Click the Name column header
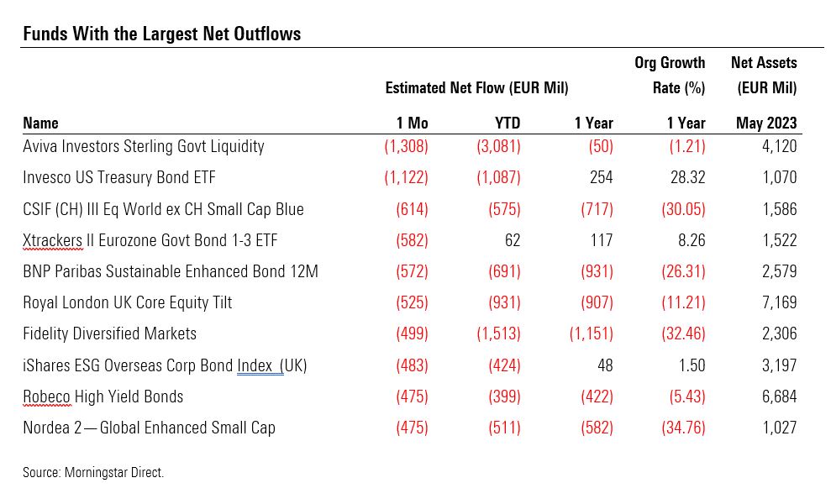 40,123
